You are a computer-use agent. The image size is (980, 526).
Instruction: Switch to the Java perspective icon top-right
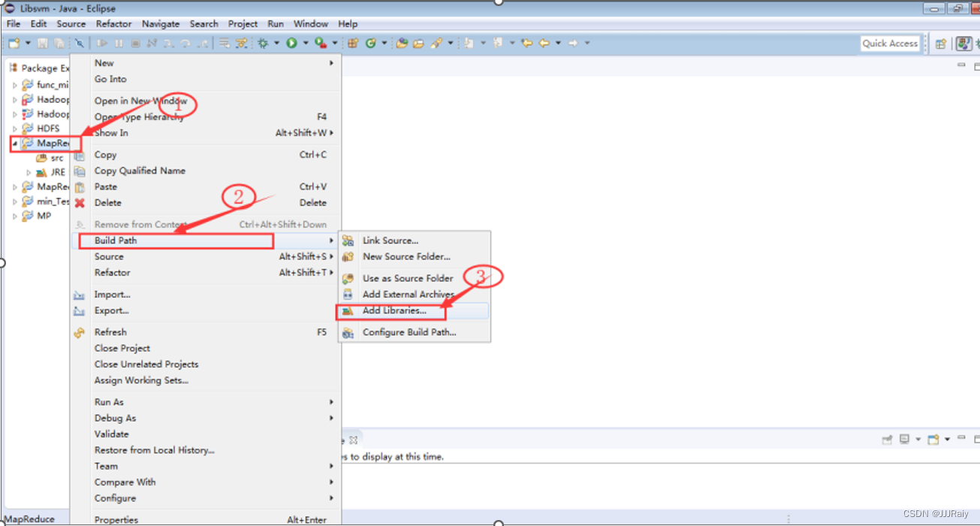point(964,43)
